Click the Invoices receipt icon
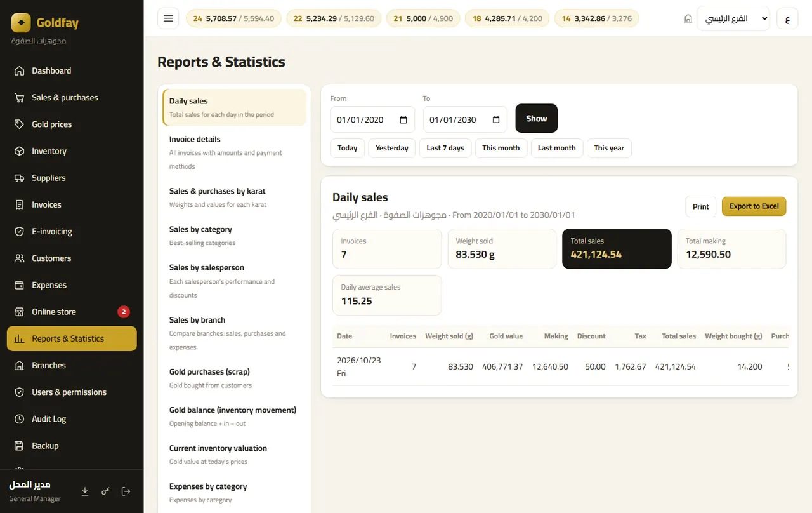The height and width of the screenshot is (513, 812). tap(20, 204)
